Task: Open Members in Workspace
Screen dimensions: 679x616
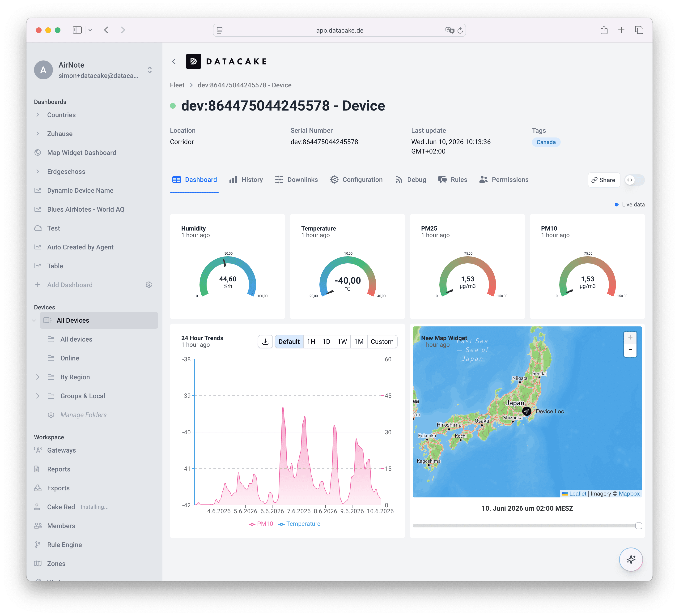Action: [x=61, y=526]
